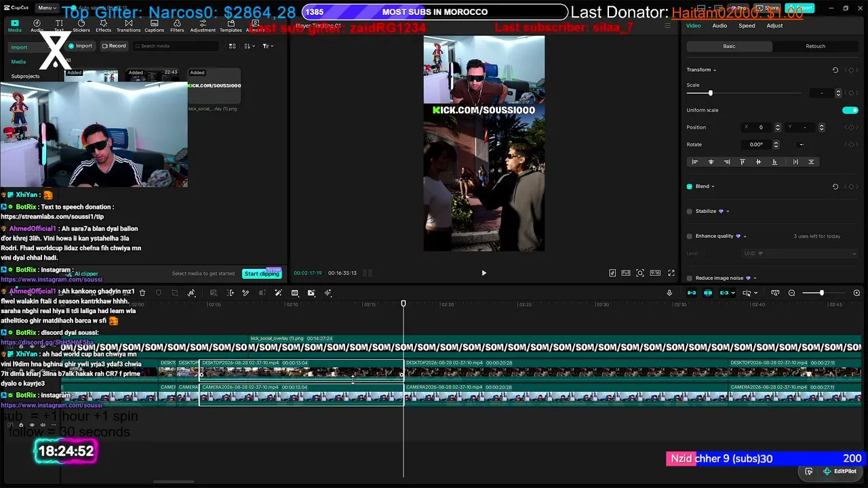868x488 pixels.
Task: Open the Transitions panel
Action: [x=128, y=26]
